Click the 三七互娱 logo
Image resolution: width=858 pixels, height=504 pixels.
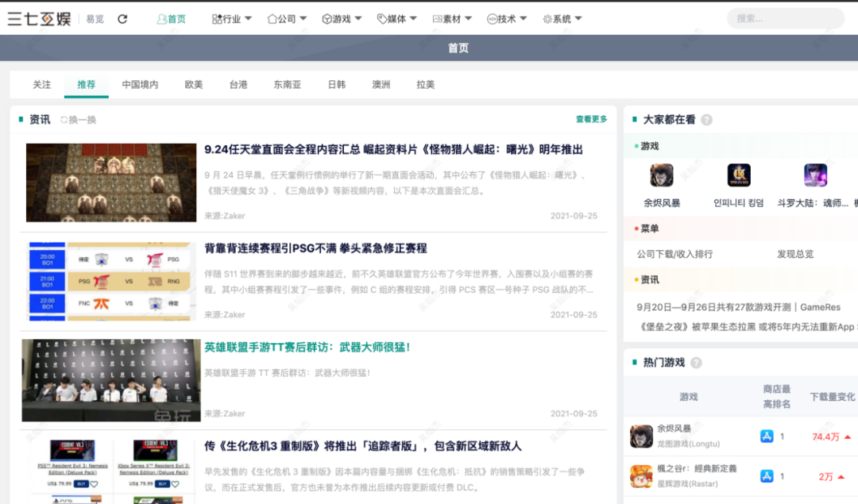(x=40, y=18)
